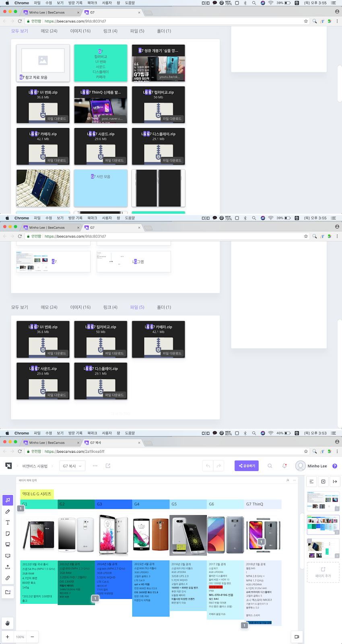Open comment marker beside the G1 header
Screen dimensions: 342x644
click(x=21, y=508)
